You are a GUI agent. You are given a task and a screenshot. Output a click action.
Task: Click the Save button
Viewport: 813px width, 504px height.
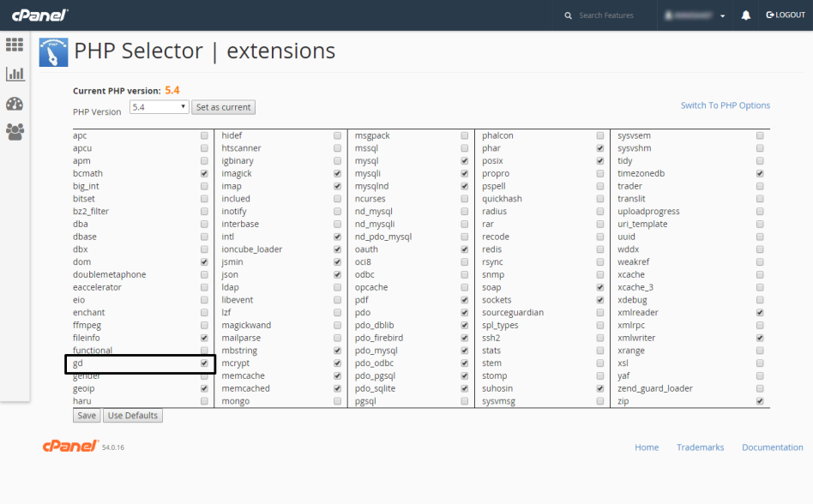point(87,416)
